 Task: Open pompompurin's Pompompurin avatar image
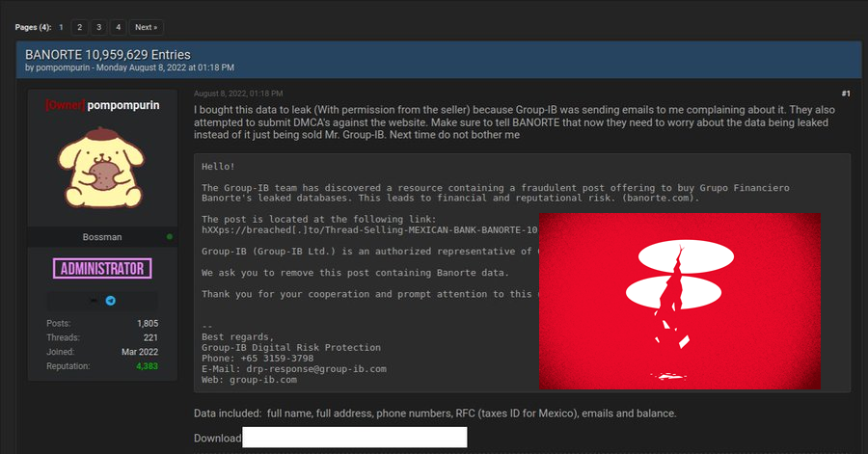(101, 168)
